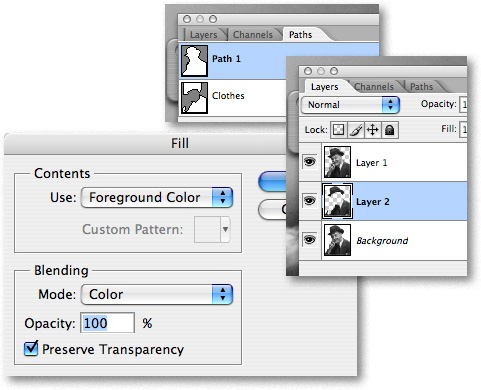Expand the Custom Pattern picker arrow
481x390 pixels.
click(225, 229)
